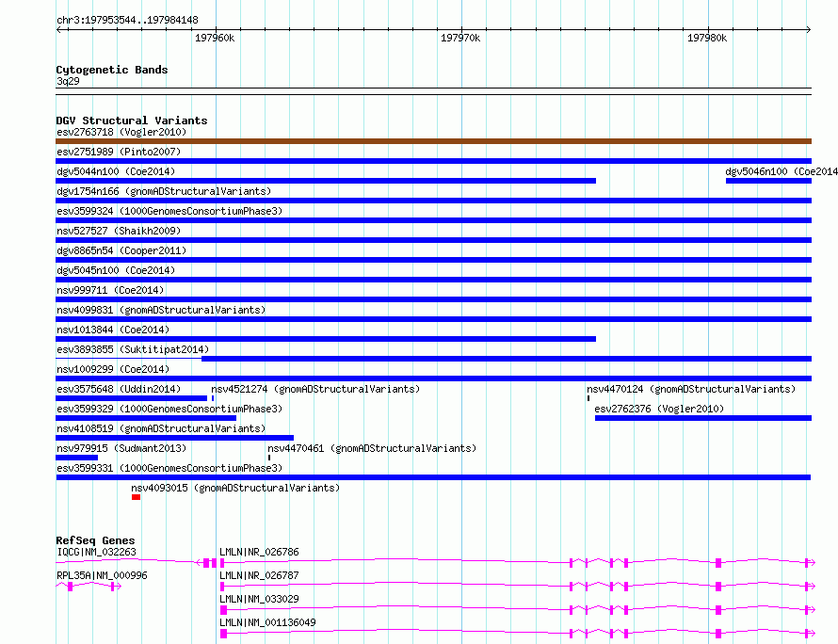This screenshot has height=644, width=838.
Task: Click the Cytogenetic Bands track title
Action: point(112,70)
